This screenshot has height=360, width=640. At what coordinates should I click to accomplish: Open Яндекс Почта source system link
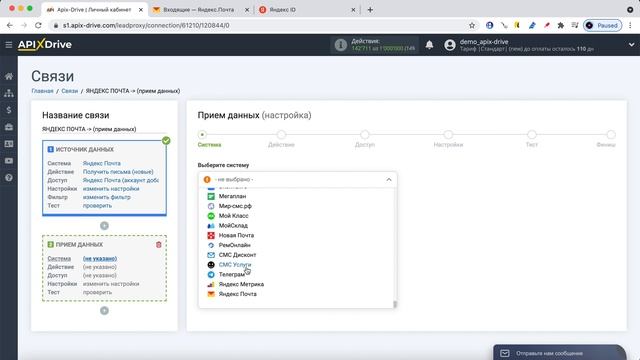102,163
